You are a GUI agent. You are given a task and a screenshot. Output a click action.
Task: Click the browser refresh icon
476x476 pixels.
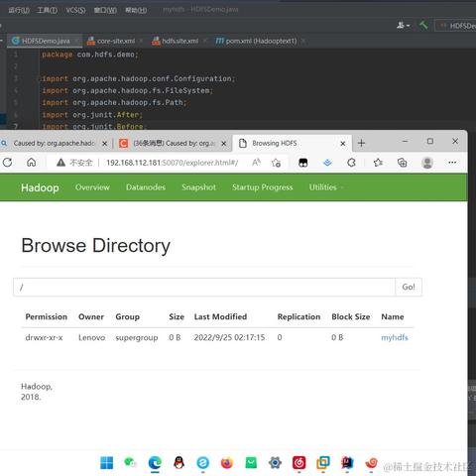coord(8,163)
